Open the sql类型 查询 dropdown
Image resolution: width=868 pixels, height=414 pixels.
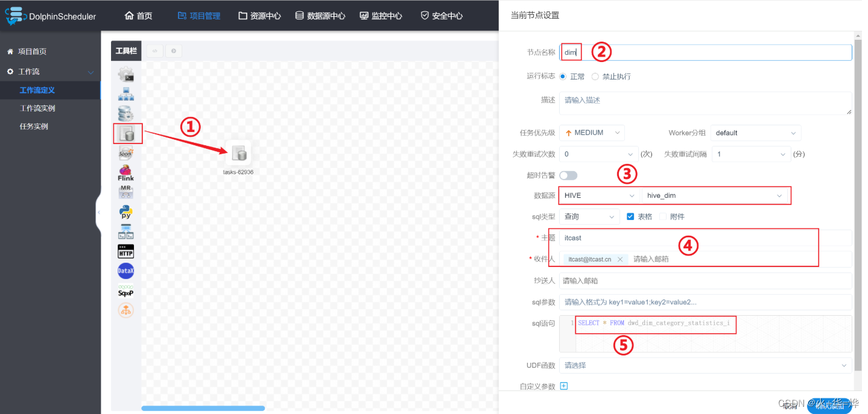click(x=589, y=216)
